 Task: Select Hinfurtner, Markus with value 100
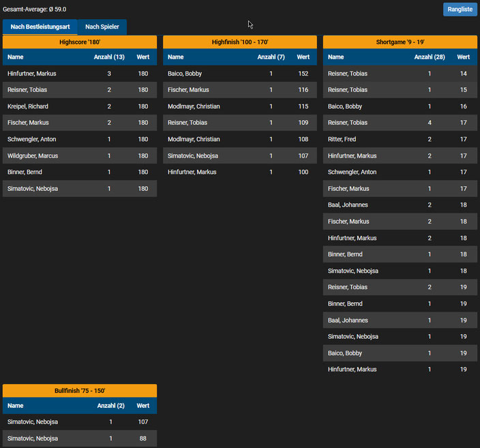coord(240,172)
